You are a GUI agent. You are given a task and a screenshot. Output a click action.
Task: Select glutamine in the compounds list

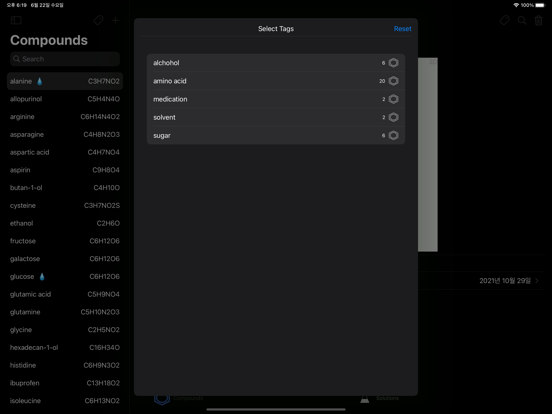pos(65,312)
